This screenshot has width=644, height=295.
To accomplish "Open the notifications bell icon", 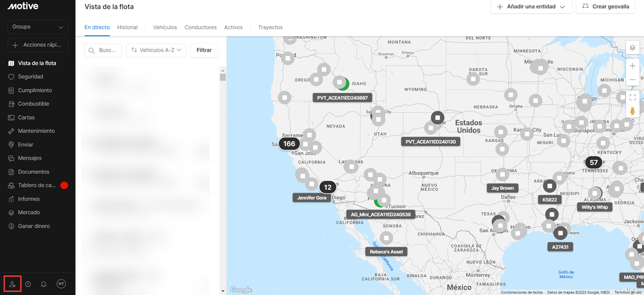I will tap(44, 284).
